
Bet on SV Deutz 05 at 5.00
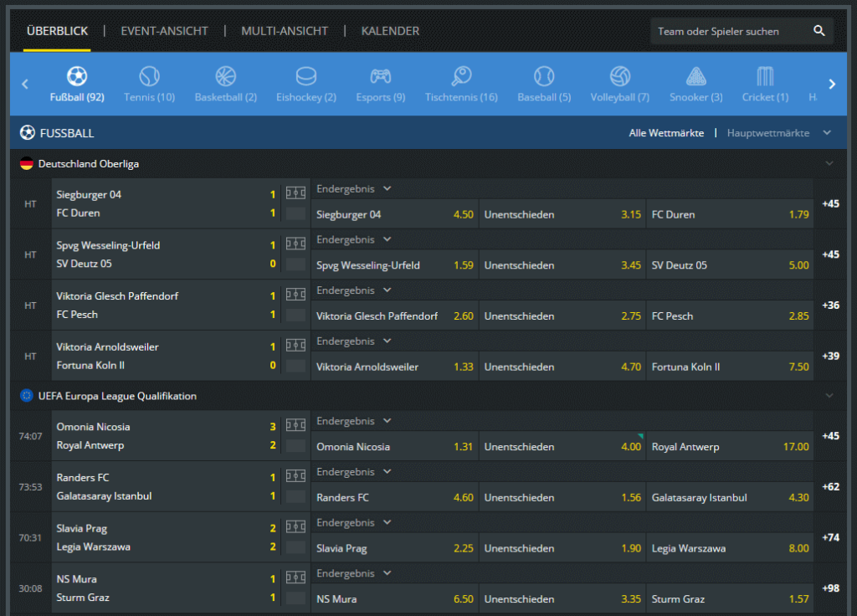click(730, 265)
